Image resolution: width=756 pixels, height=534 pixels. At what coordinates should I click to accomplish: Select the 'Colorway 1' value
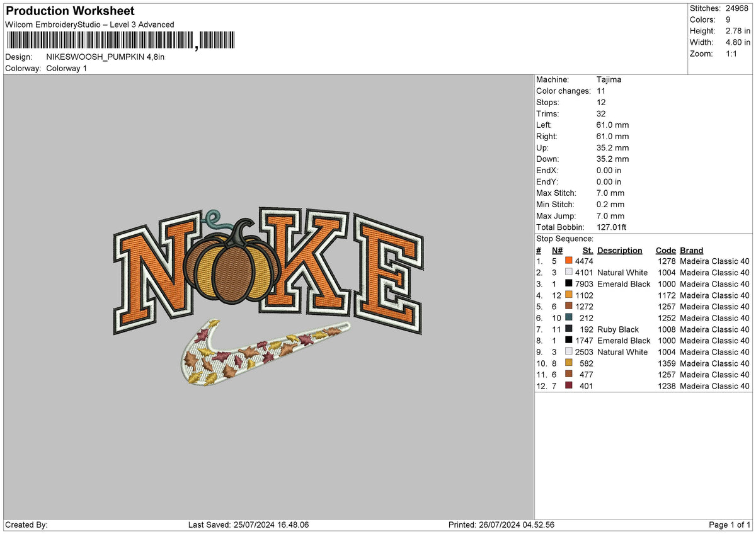[x=67, y=68]
